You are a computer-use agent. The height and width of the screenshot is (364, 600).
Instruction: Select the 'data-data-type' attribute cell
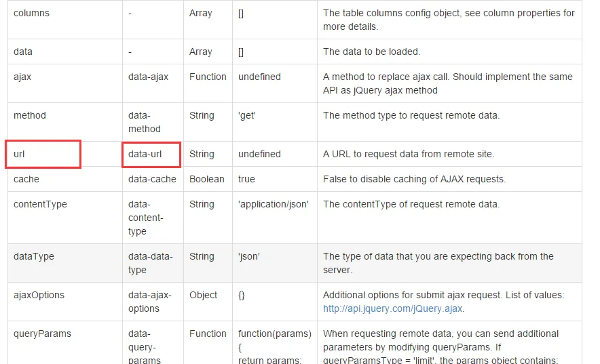click(x=151, y=263)
